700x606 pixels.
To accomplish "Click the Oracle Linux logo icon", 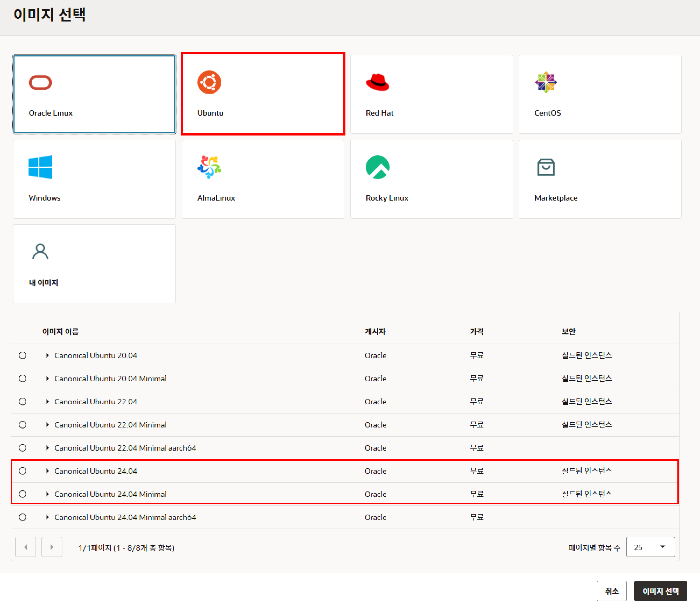I will coord(40,83).
